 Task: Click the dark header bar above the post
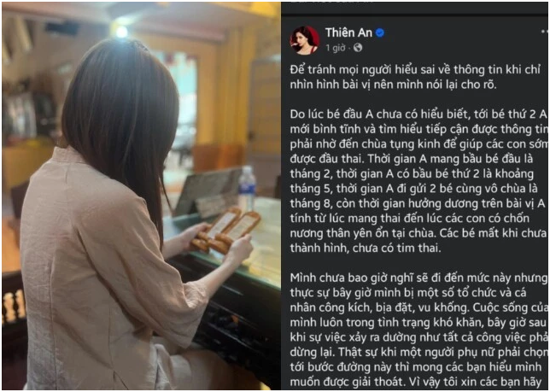414,9
